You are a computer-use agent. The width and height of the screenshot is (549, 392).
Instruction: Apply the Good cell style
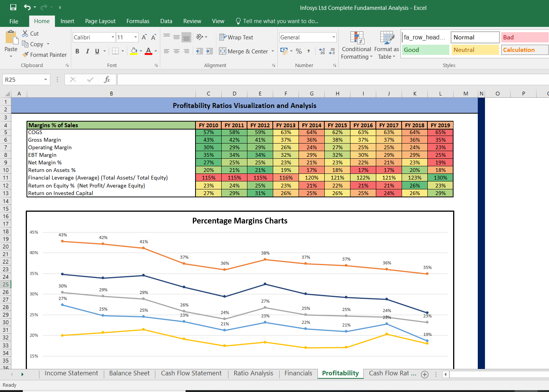pyautogui.click(x=425, y=50)
